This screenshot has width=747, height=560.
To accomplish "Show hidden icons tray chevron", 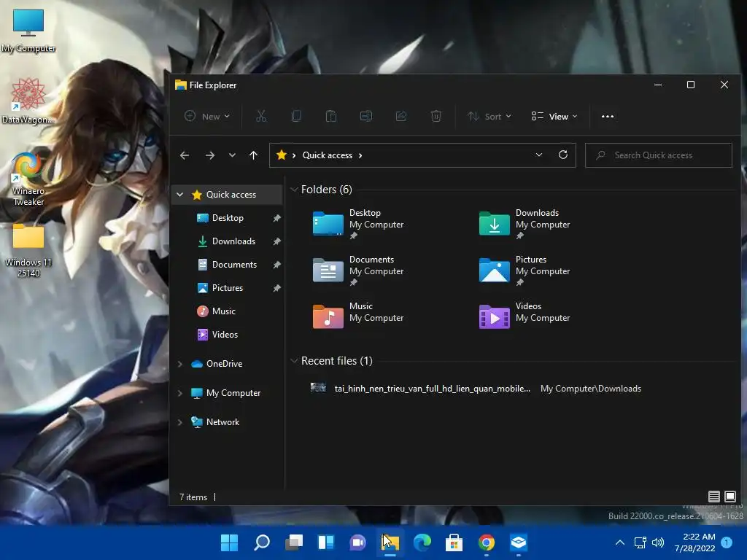I will pos(620,542).
